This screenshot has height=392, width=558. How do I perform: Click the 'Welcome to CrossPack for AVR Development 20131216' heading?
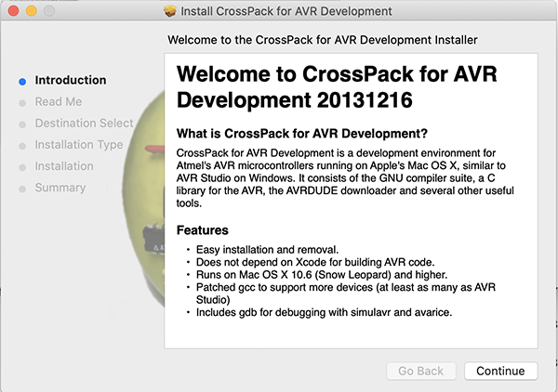pyautogui.click(x=337, y=87)
